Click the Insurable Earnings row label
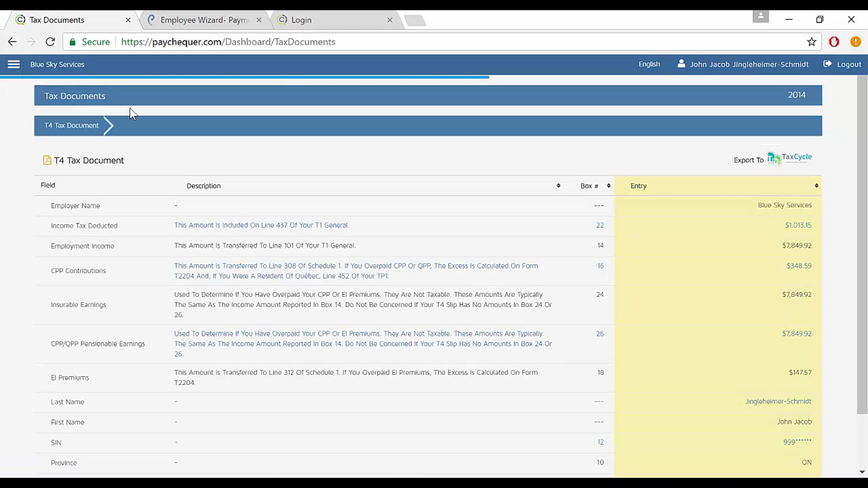The image size is (868, 488). tap(78, 305)
